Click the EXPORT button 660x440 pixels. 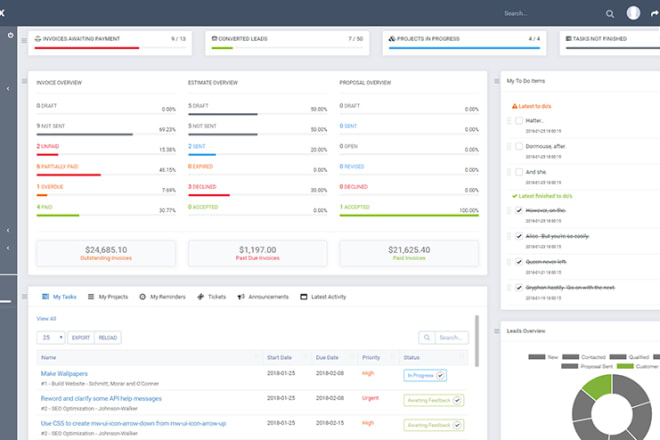pyautogui.click(x=81, y=338)
